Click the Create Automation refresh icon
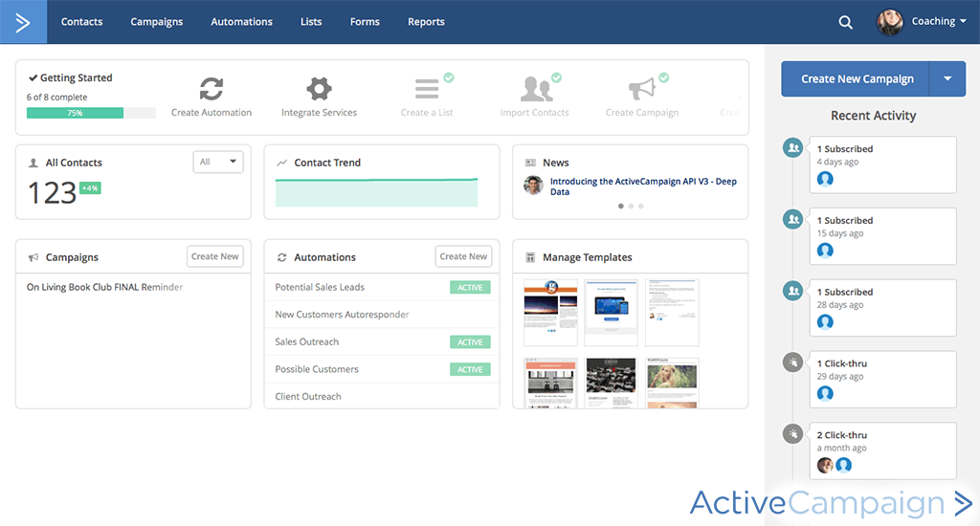The height and width of the screenshot is (526, 980). pos(212,89)
